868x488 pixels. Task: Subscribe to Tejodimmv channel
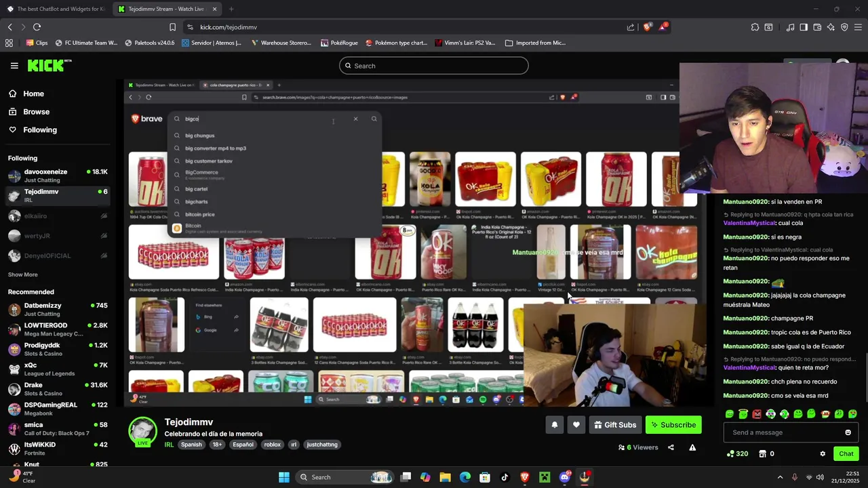pos(673,425)
